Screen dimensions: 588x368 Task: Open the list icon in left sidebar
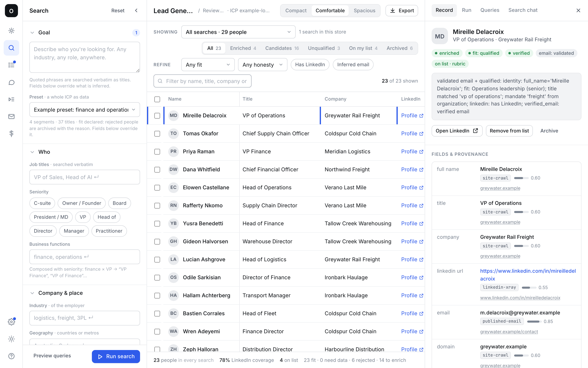[11, 65]
